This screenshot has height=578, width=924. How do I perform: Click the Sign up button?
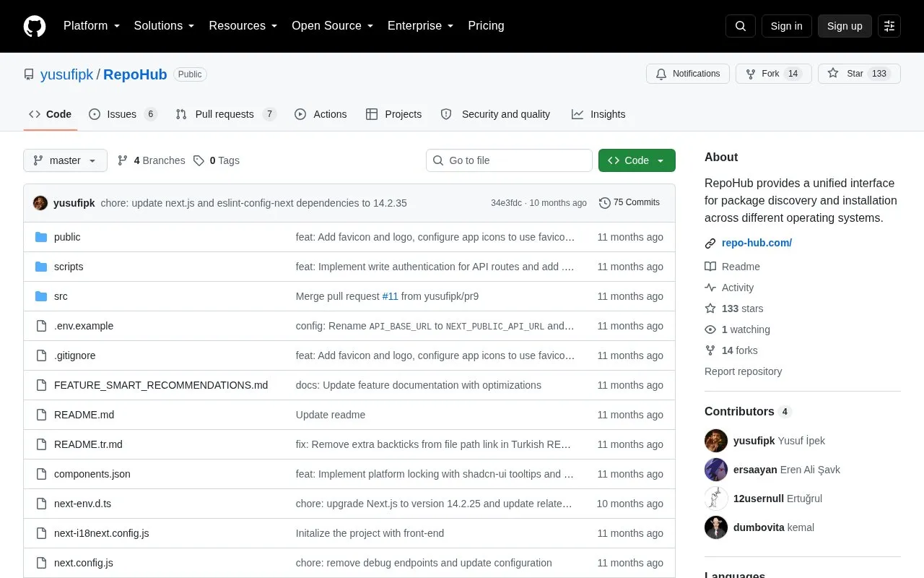click(845, 26)
